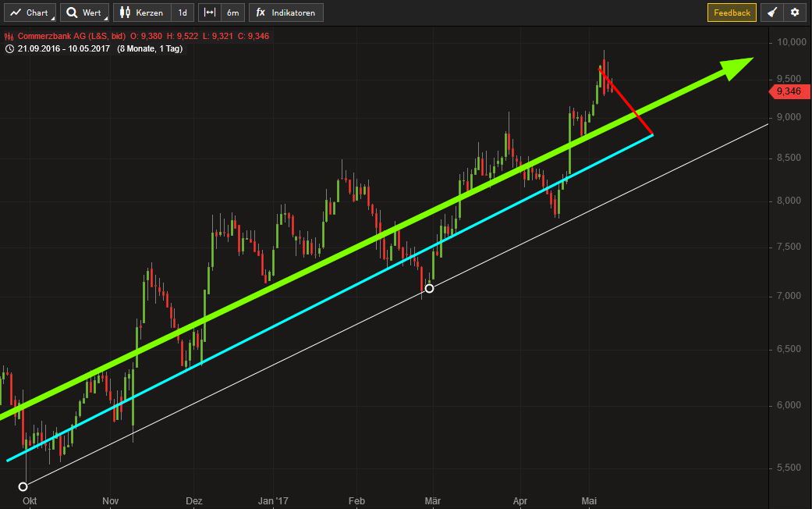812x509 pixels.
Task: Click the Feb axis label
Action: pyautogui.click(x=356, y=501)
